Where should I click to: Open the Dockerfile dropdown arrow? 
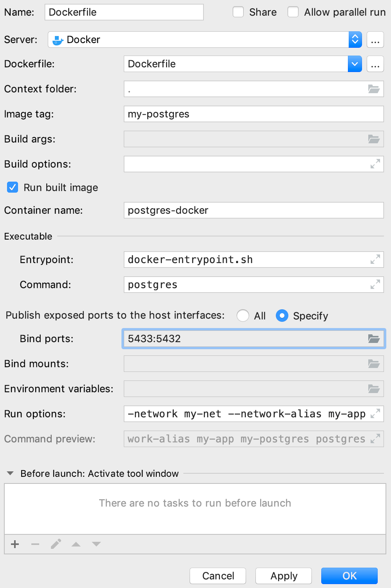click(x=355, y=64)
